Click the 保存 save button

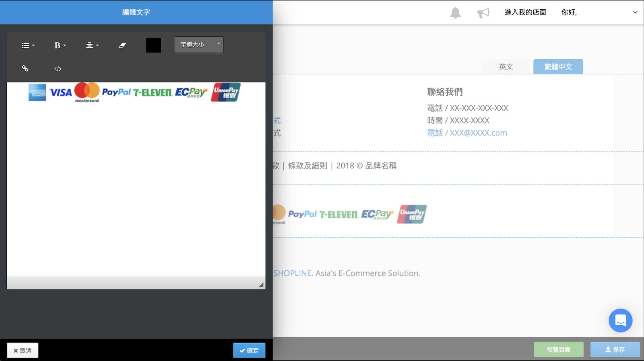[615, 349]
